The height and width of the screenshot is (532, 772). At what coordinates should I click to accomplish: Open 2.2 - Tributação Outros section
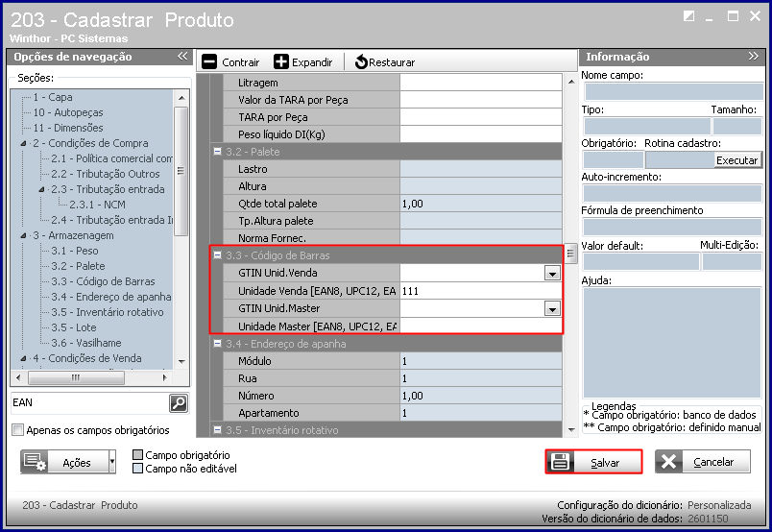pos(106,174)
